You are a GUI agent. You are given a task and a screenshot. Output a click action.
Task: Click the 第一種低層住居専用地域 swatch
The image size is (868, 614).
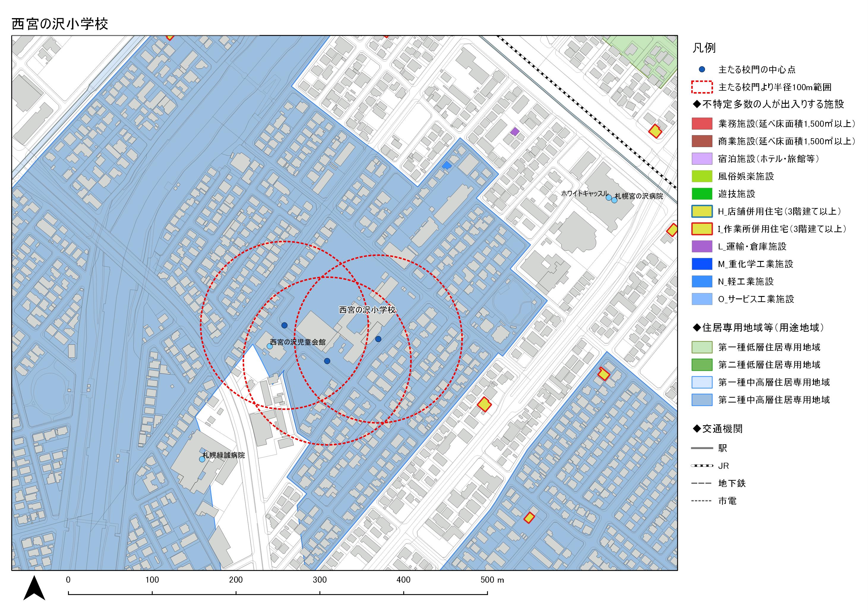click(x=702, y=347)
